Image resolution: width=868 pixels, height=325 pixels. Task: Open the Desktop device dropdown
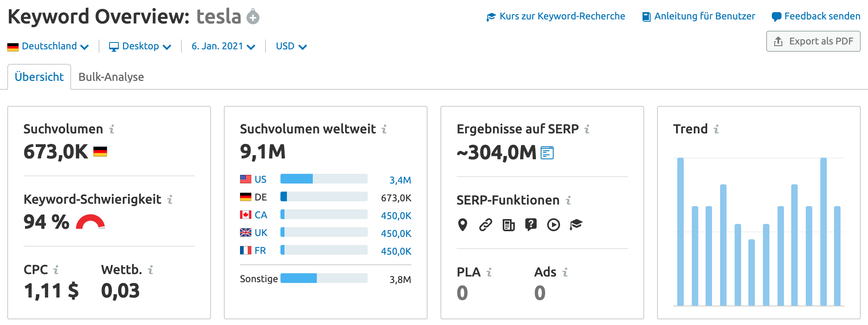(140, 46)
